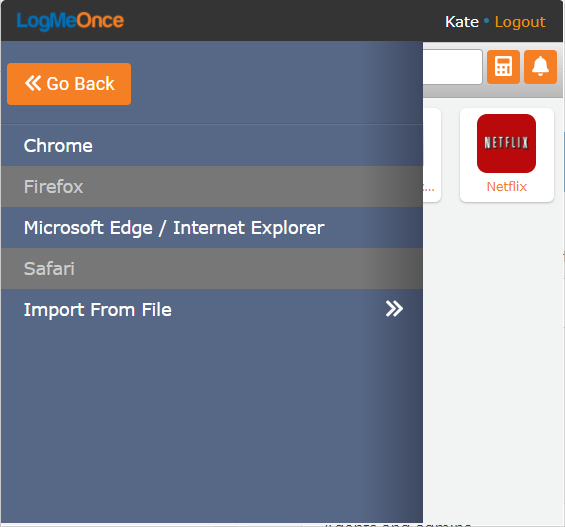Click the blue dot separator beside Kate
The width and height of the screenshot is (565, 527).
(486, 21)
